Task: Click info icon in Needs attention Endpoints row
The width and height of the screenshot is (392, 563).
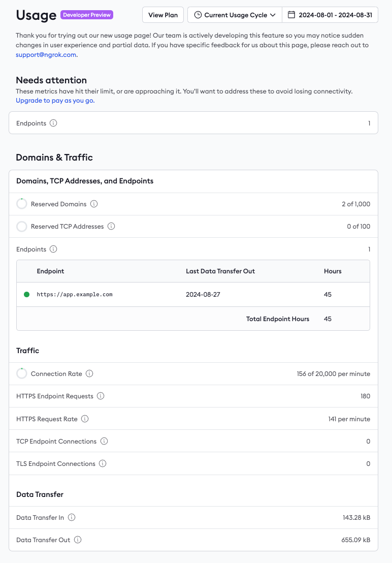Action: pos(54,123)
